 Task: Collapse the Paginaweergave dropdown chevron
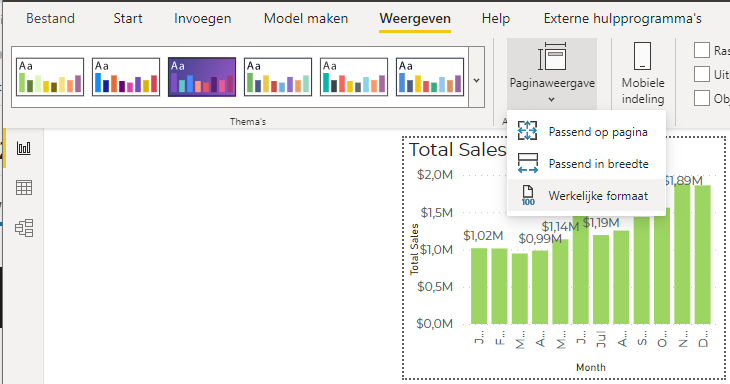tap(552, 99)
